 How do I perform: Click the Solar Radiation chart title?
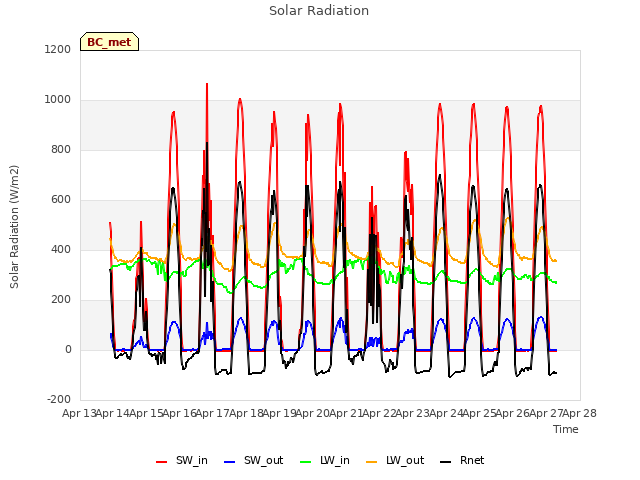319,11
